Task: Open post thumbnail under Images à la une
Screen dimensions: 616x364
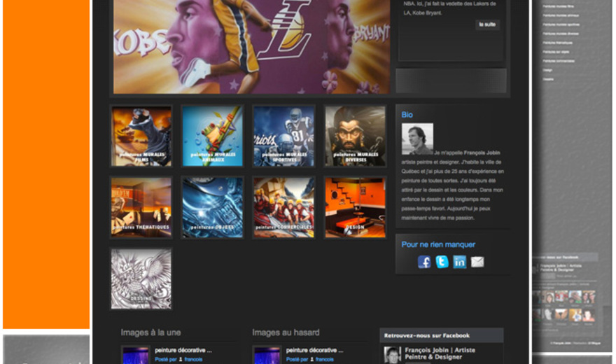Action: 136,355
